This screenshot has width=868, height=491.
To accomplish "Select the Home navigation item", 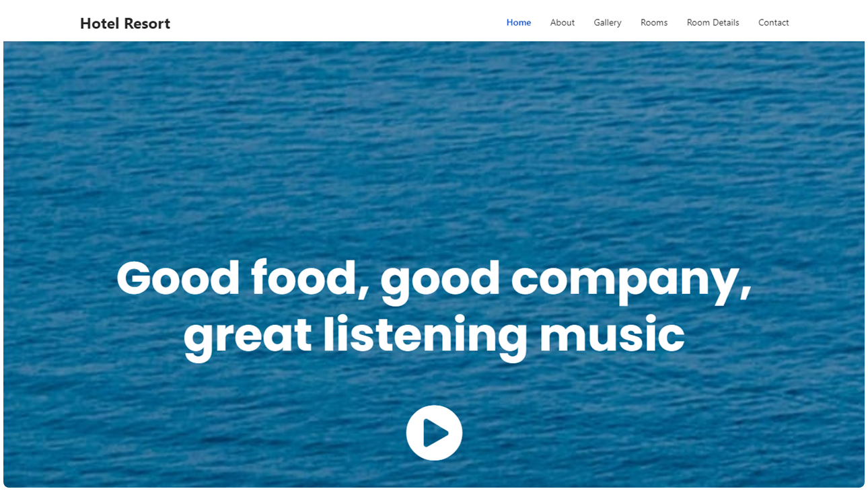I will [x=519, y=22].
